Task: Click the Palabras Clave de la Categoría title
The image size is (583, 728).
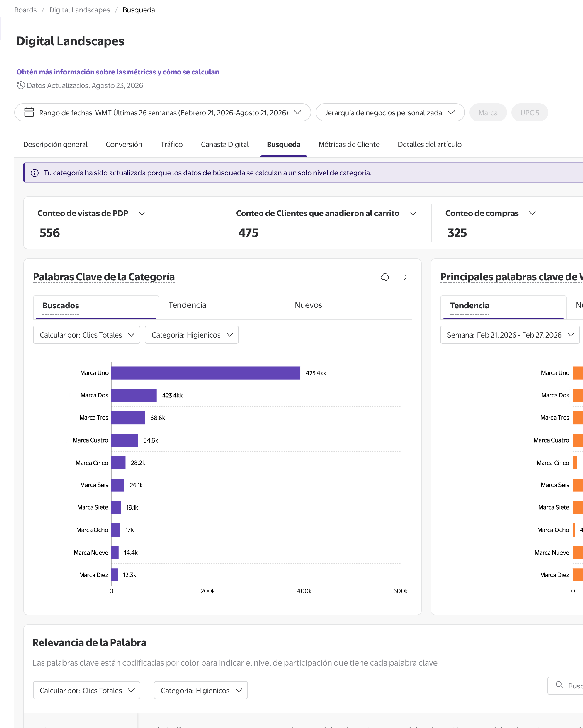Action: click(x=104, y=277)
